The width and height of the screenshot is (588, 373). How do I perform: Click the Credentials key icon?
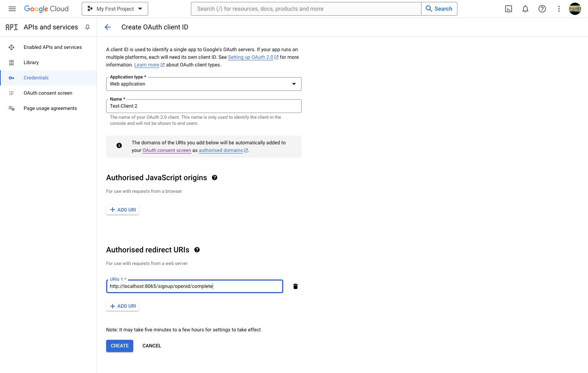[11, 78]
